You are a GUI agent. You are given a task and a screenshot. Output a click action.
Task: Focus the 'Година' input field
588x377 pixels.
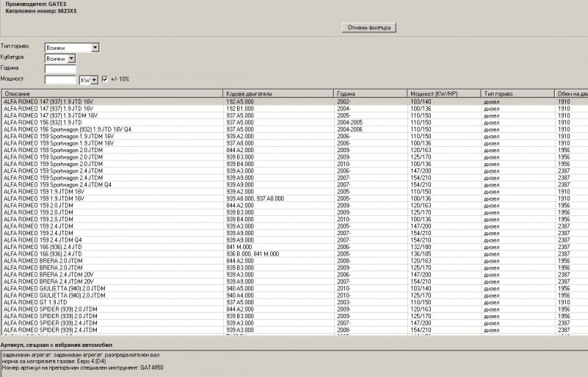(x=60, y=68)
